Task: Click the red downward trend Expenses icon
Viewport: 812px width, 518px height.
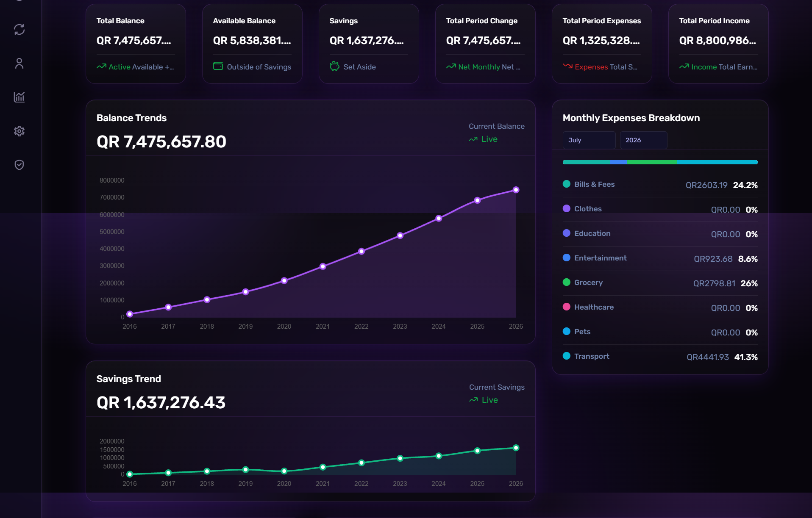Action: [x=567, y=66]
